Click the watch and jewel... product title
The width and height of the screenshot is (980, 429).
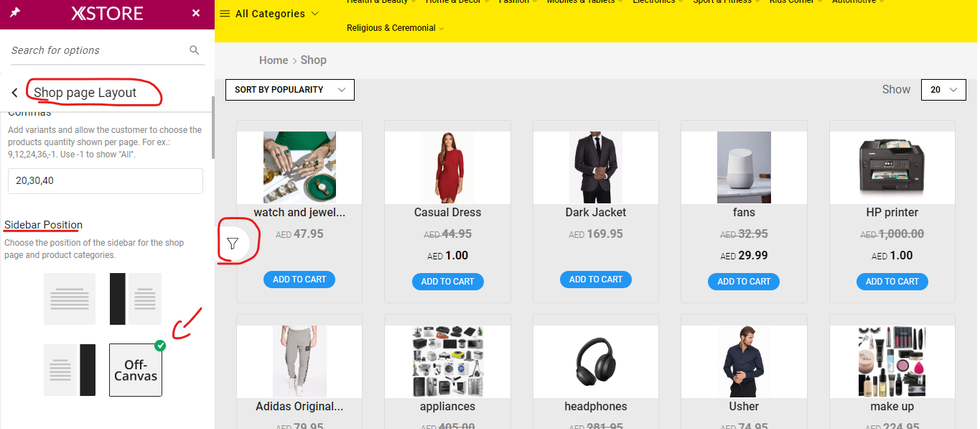pos(299,213)
